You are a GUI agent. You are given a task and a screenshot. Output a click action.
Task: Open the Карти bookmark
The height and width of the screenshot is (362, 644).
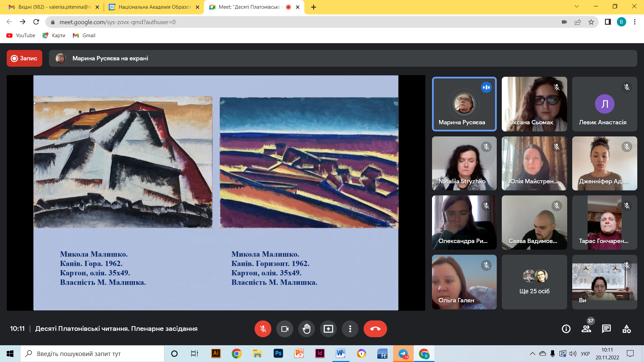(54, 36)
